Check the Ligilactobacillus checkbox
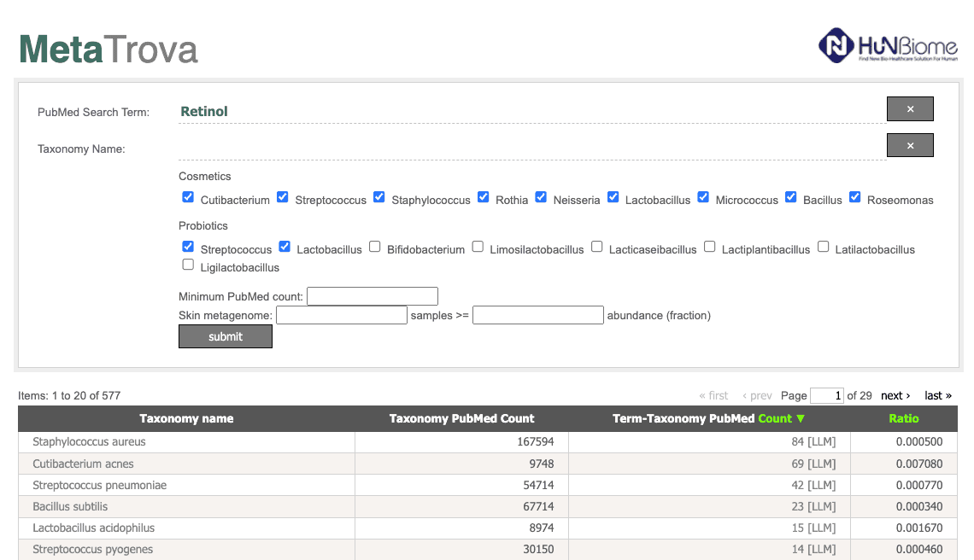 188,265
